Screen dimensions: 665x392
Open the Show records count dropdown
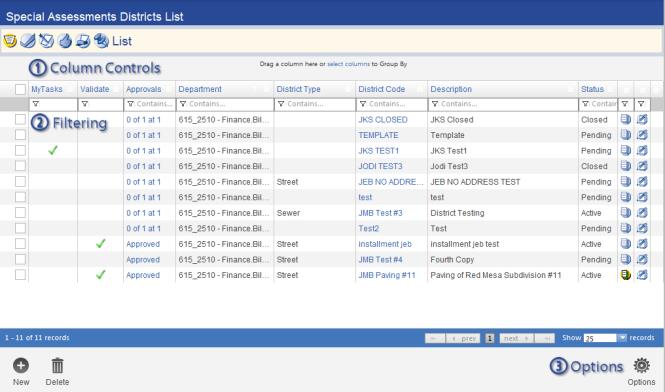[622, 338]
